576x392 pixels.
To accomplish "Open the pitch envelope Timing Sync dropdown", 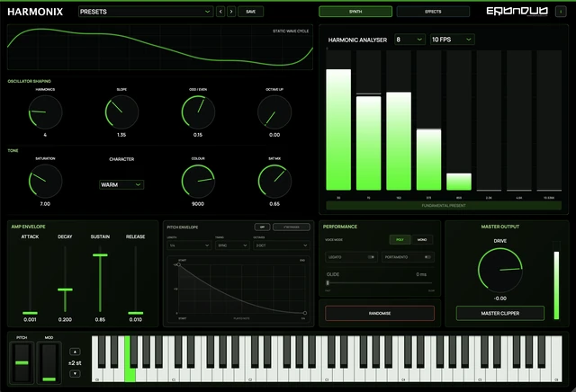I will (232, 245).
